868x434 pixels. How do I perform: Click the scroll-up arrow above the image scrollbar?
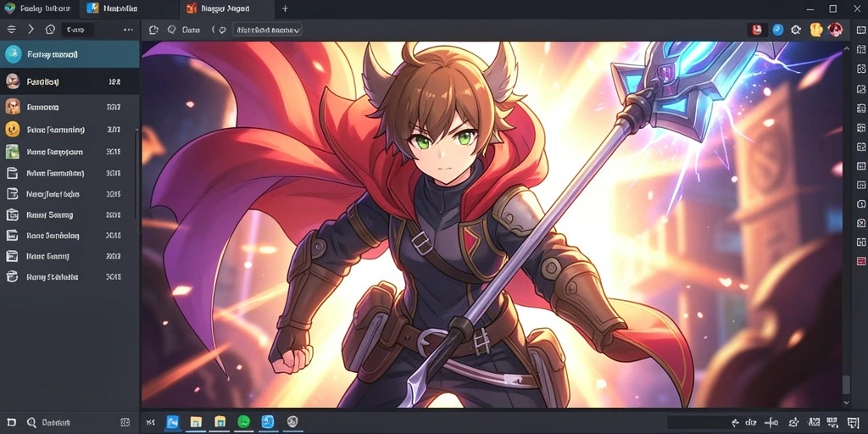click(846, 48)
